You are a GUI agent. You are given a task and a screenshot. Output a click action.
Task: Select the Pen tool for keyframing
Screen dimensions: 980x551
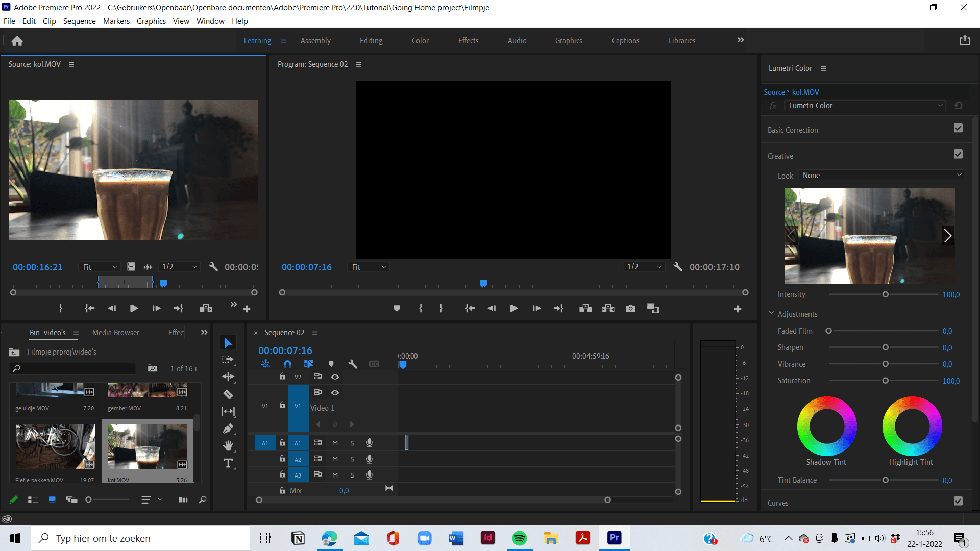[228, 429]
